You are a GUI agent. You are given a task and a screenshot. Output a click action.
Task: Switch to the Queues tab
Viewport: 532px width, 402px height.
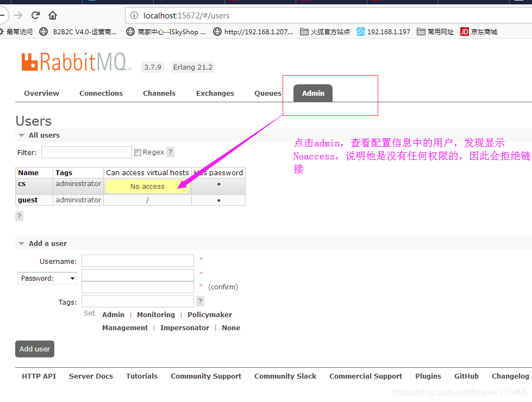pos(268,94)
